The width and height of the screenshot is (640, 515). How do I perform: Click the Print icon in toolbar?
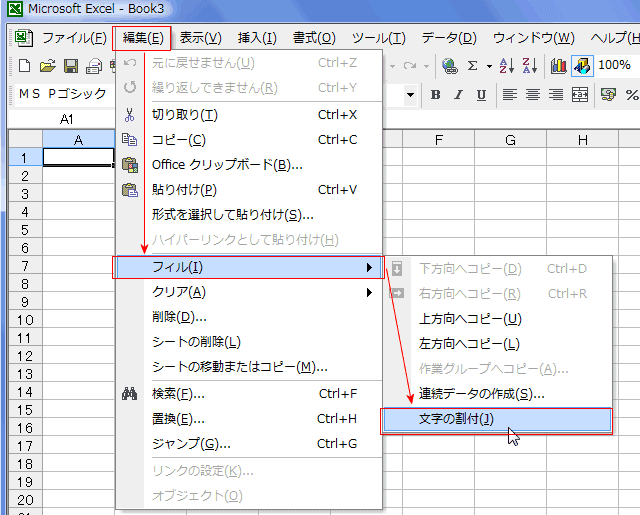94,66
